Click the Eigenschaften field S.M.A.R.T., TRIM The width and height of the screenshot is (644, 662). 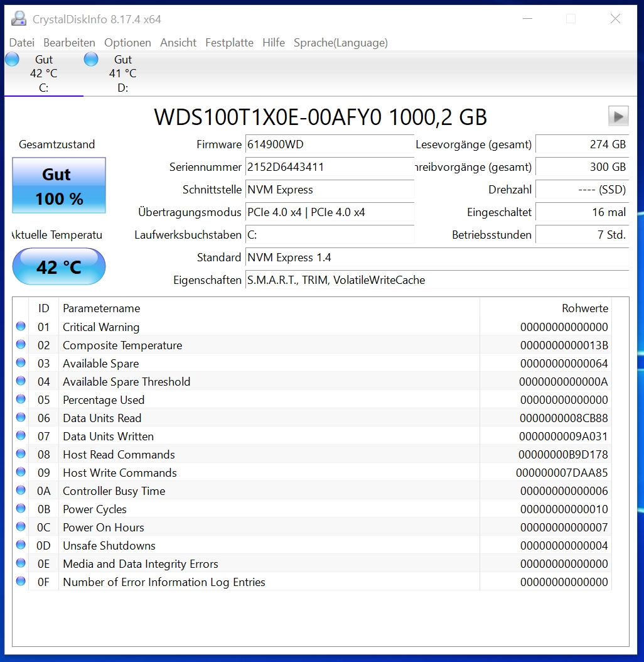[437, 280]
